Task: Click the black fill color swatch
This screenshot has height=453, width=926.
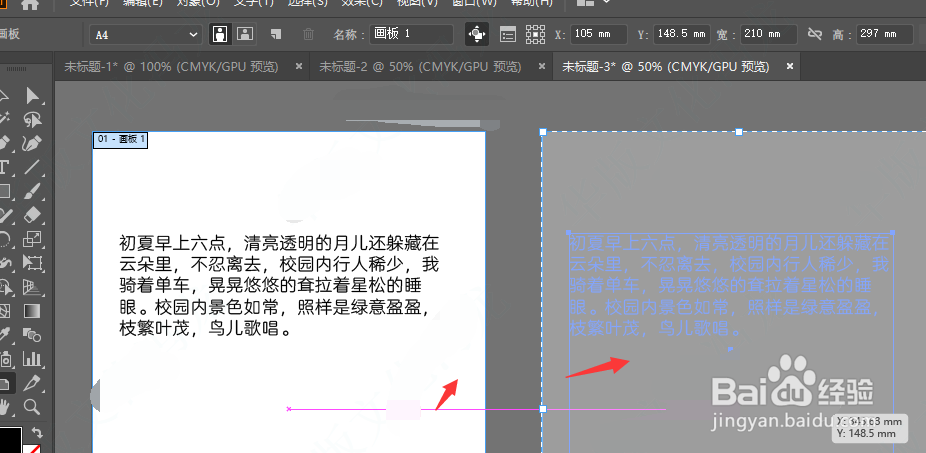Action: coord(11,440)
